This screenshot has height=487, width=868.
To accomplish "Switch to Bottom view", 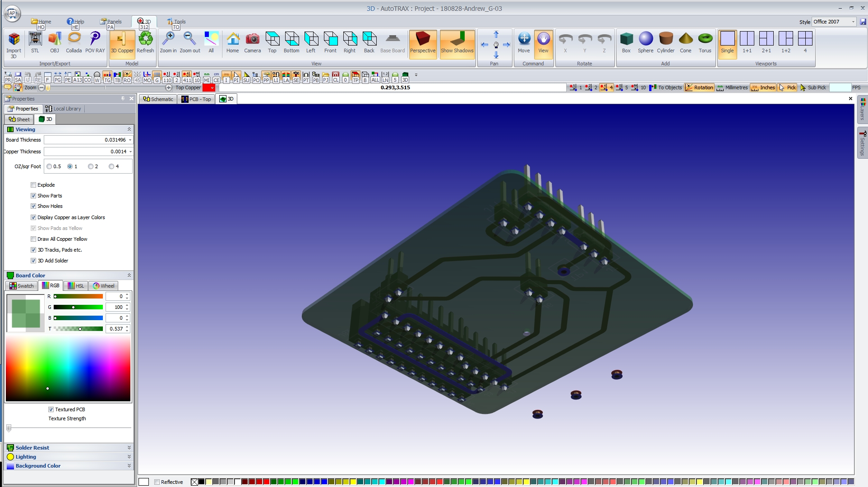I will point(291,42).
